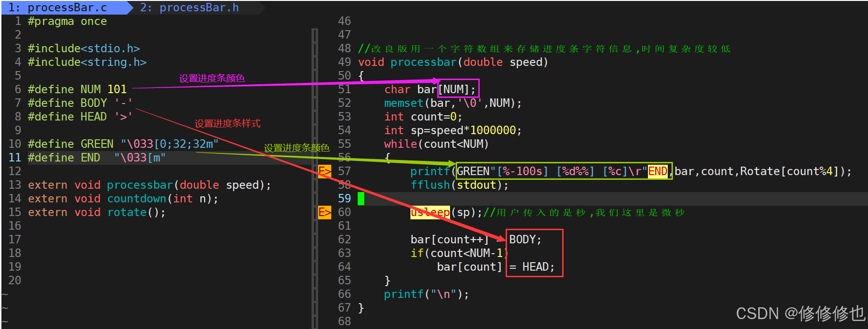Click line number 11 in the left pane
Image resolution: width=868 pixels, height=329 pixels.
(15, 158)
